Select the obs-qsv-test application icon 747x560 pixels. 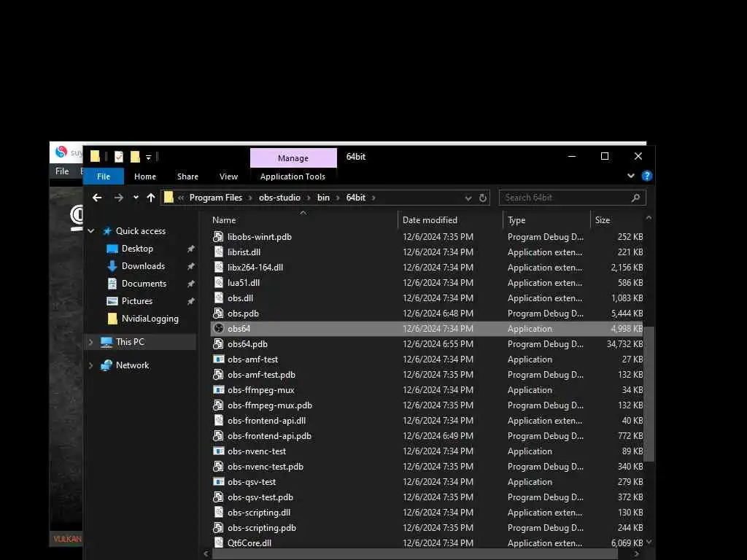point(219,482)
